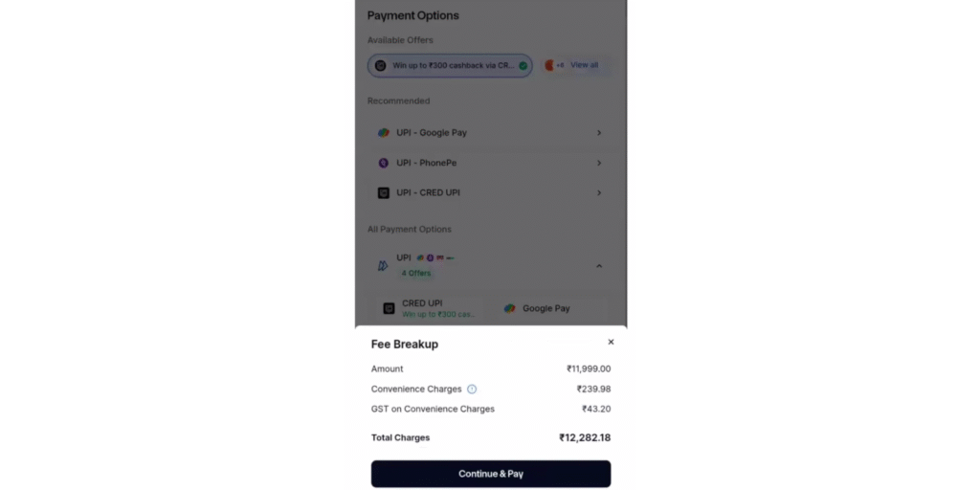Close the Fee Breakup sheet
Screen dimensions: 980x490
pyautogui.click(x=611, y=342)
